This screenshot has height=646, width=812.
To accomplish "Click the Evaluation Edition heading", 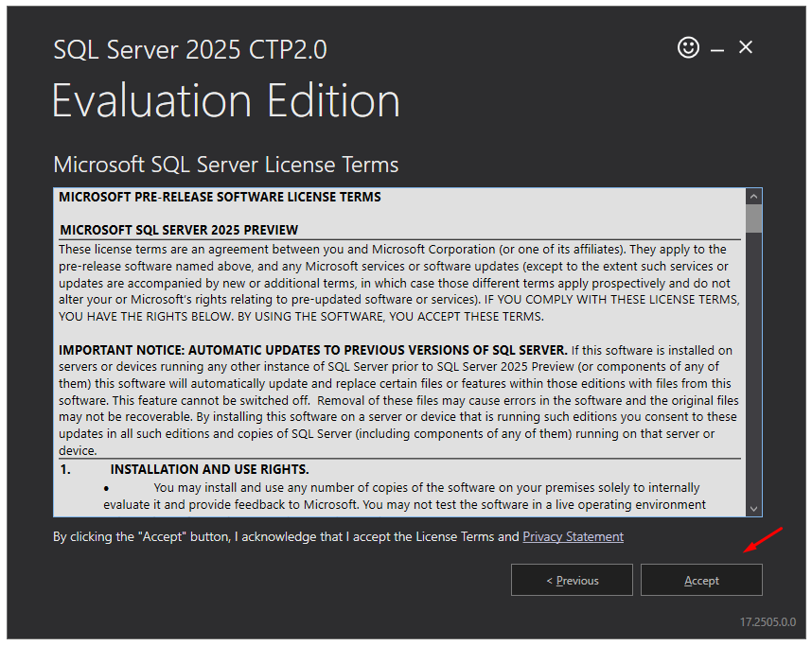I will point(225,100).
